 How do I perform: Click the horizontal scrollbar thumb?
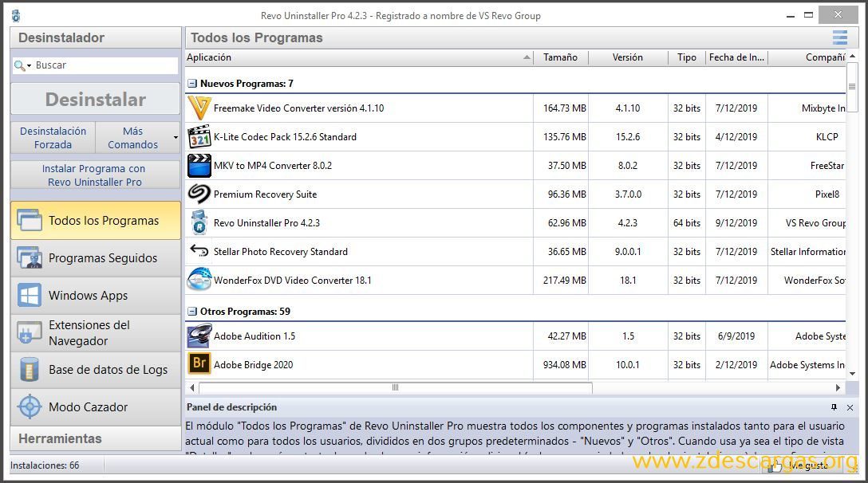(395, 387)
